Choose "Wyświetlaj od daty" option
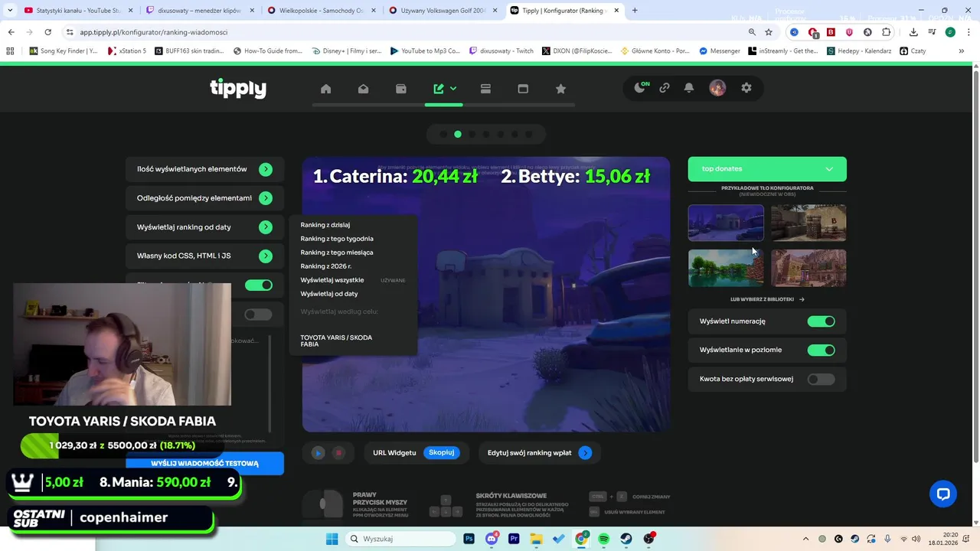The height and width of the screenshot is (551, 980). point(329,294)
